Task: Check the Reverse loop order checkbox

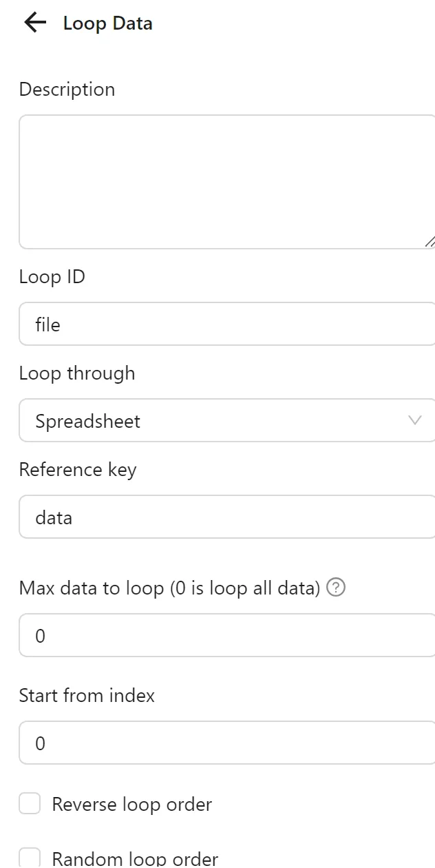Action: 29,803
